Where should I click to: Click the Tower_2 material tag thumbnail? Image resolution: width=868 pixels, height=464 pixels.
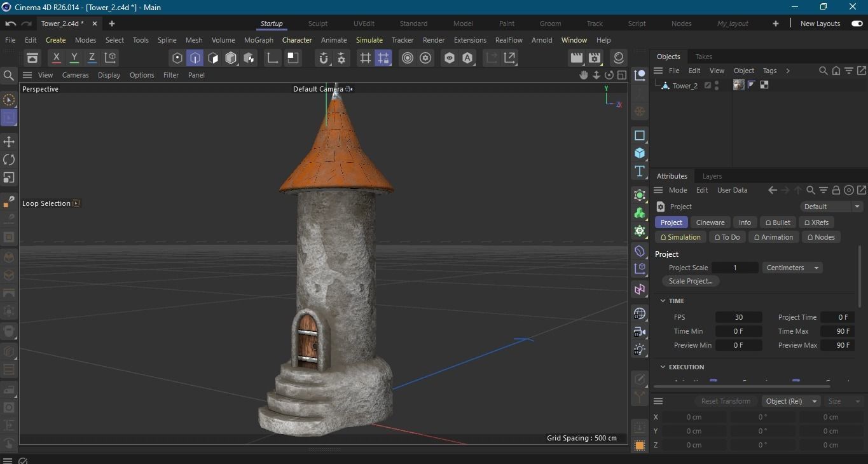point(739,85)
